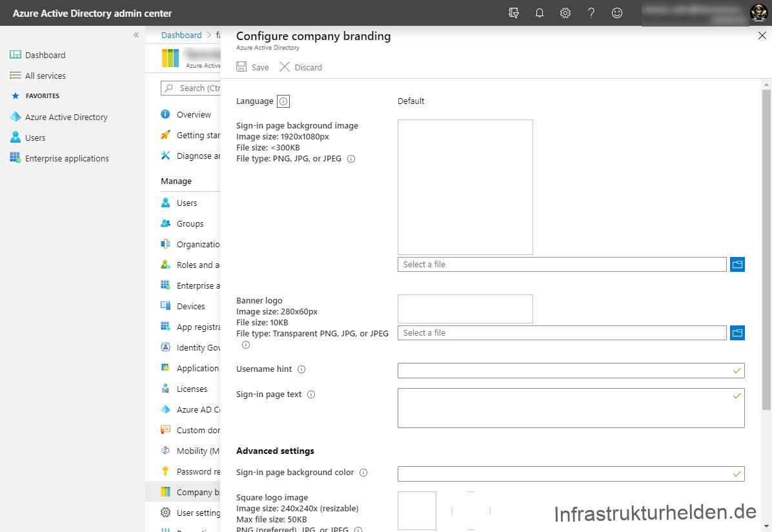The image size is (772, 532).
Task: Click the Sign-in page text area
Action: click(571, 408)
